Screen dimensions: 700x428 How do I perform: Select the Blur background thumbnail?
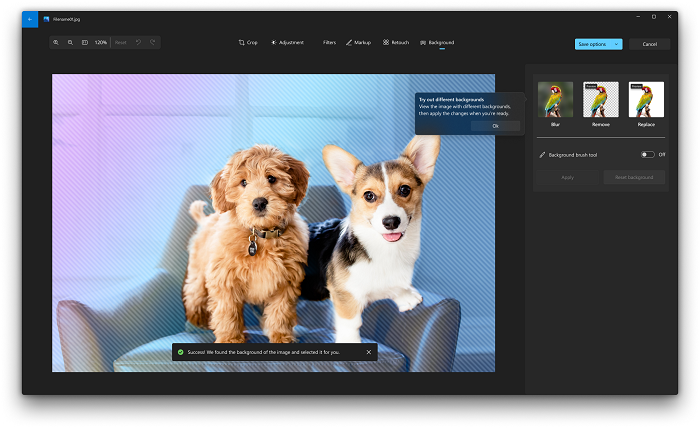pyautogui.click(x=555, y=100)
